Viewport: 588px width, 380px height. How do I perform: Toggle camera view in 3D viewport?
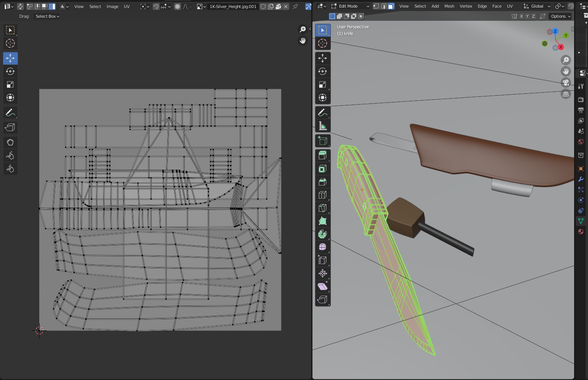(566, 83)
